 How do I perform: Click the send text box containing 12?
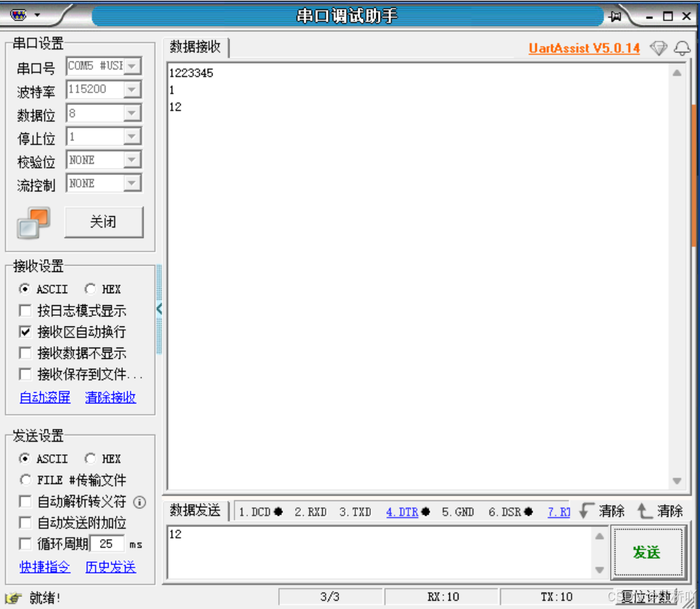[x=379, y=552]
